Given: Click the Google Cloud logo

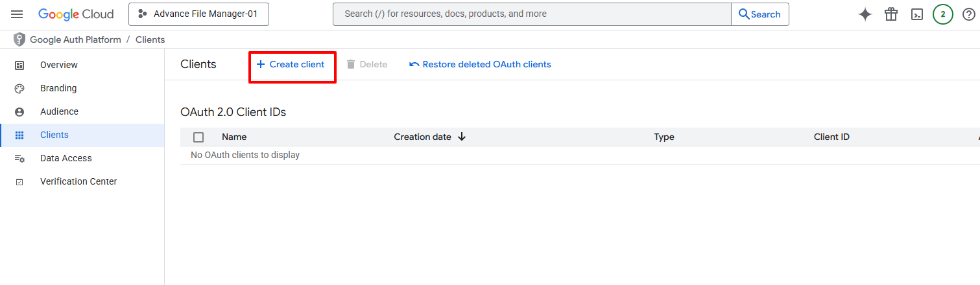Looking at the screenshot, I should (x=76, y=14).
